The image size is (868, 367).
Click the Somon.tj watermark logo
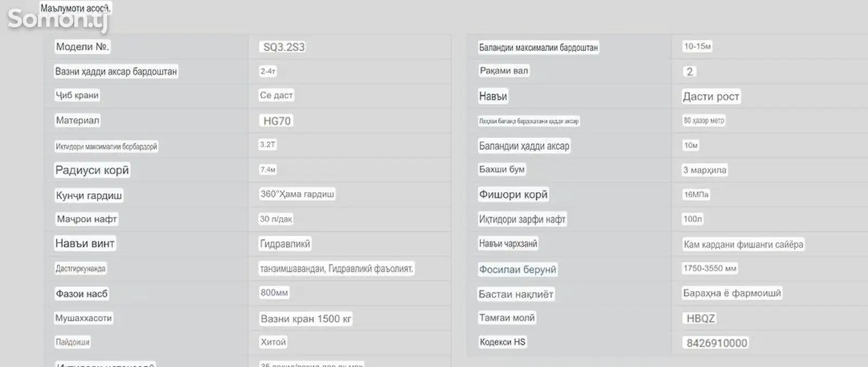[58, 20]
